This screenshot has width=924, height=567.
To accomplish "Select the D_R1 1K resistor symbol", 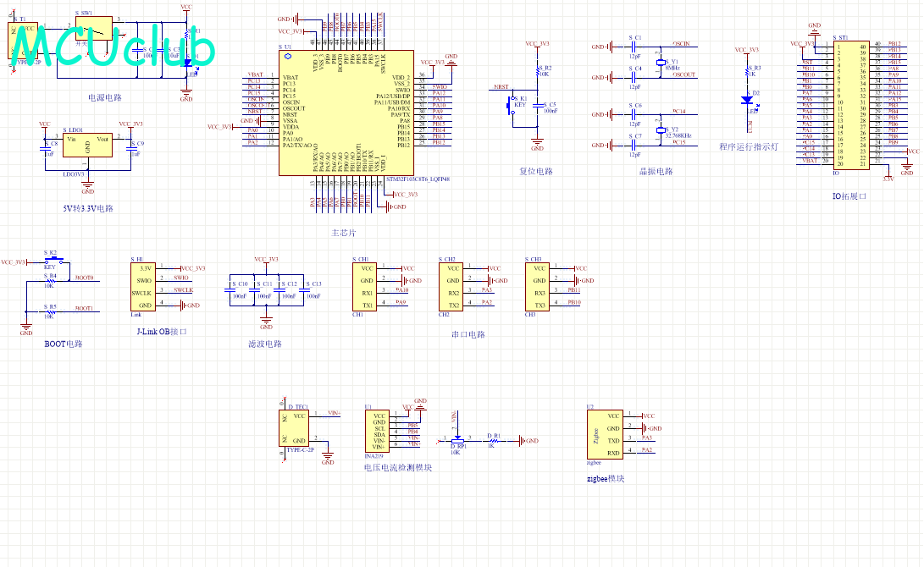I will pyautogui.click(x=494, y=440).
